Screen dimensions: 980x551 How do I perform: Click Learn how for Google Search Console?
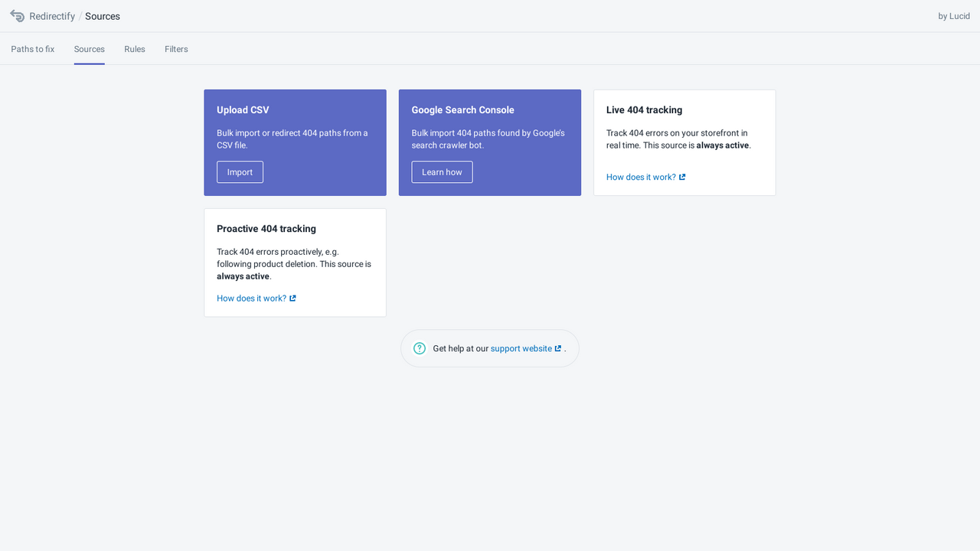(x=442, y=171)
